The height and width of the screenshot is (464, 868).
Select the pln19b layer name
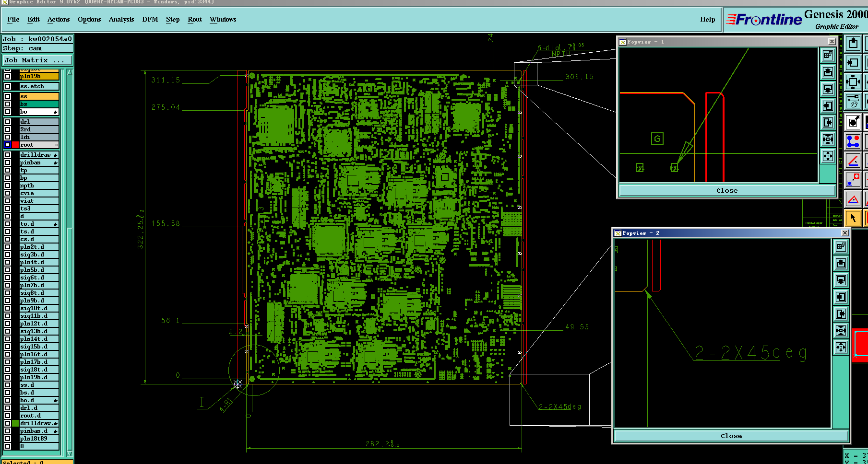(x=39, y=76)
